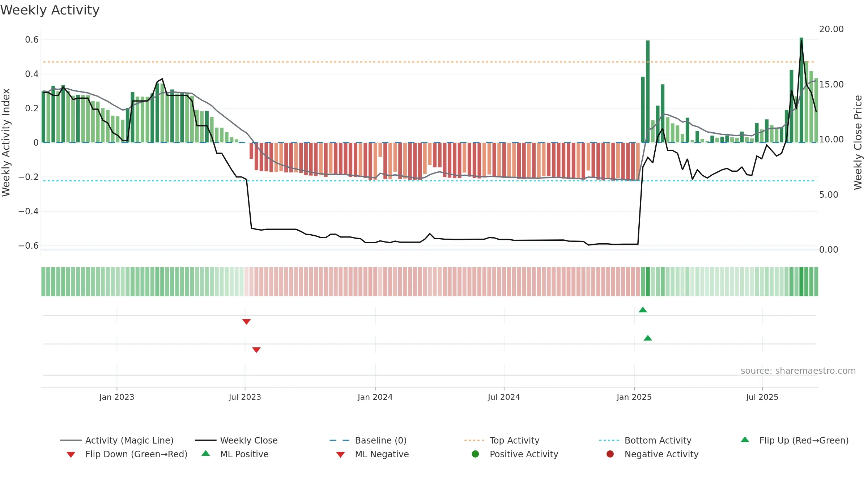868x488 pixels.
Task: Click the Positive Activity legend green dot
Action: [476, 454]
